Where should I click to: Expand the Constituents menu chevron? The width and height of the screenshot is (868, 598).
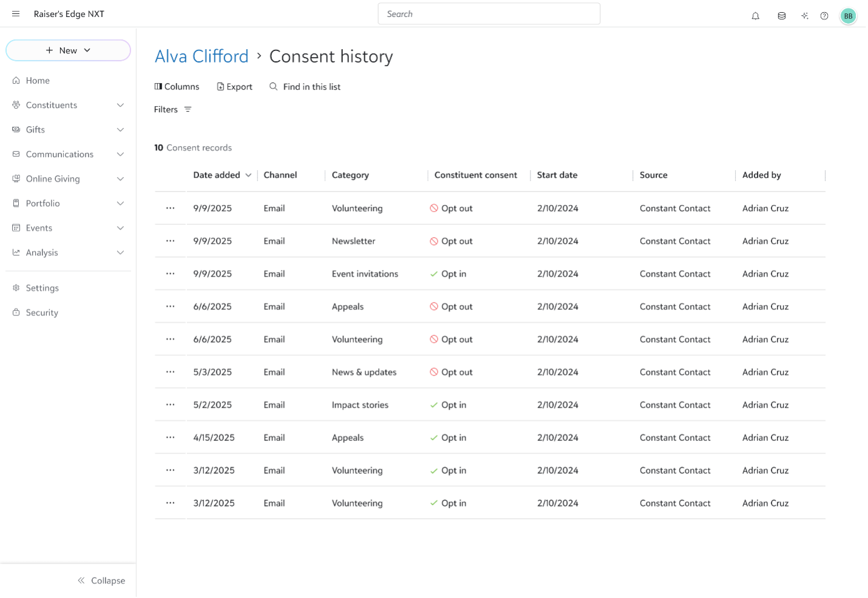[x=121, y=105]
